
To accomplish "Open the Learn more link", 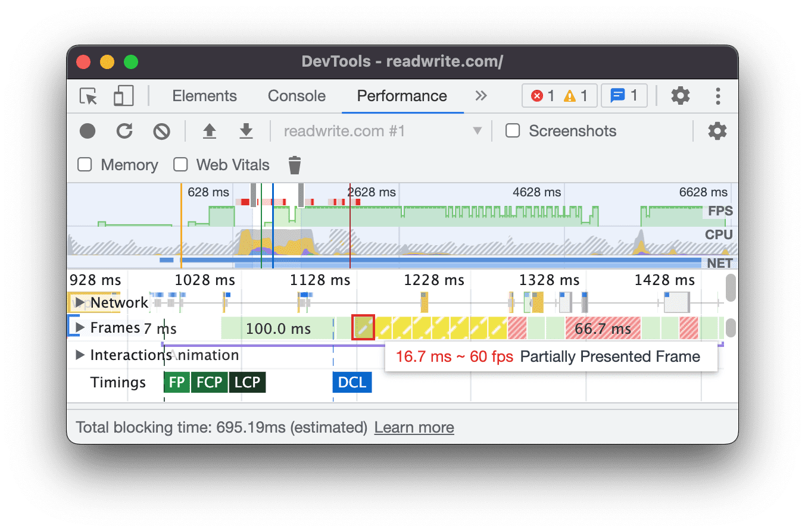I will pyautogui.click(x=414, y=427).
